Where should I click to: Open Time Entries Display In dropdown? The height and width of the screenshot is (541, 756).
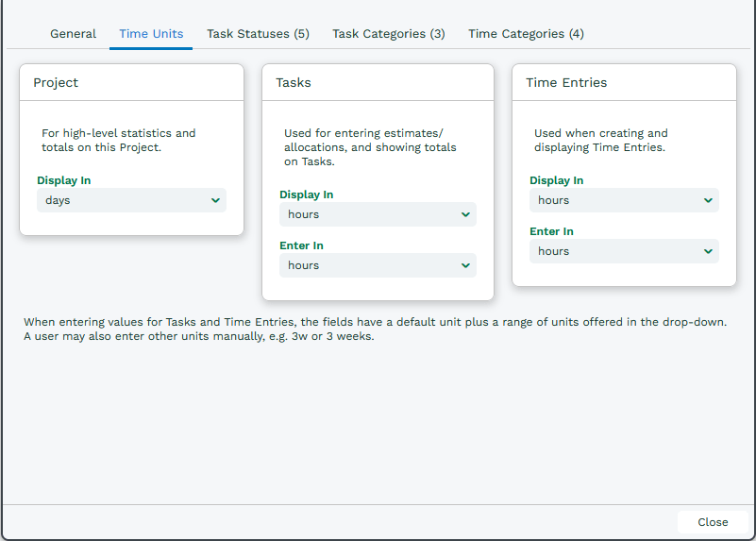[624, 200]
